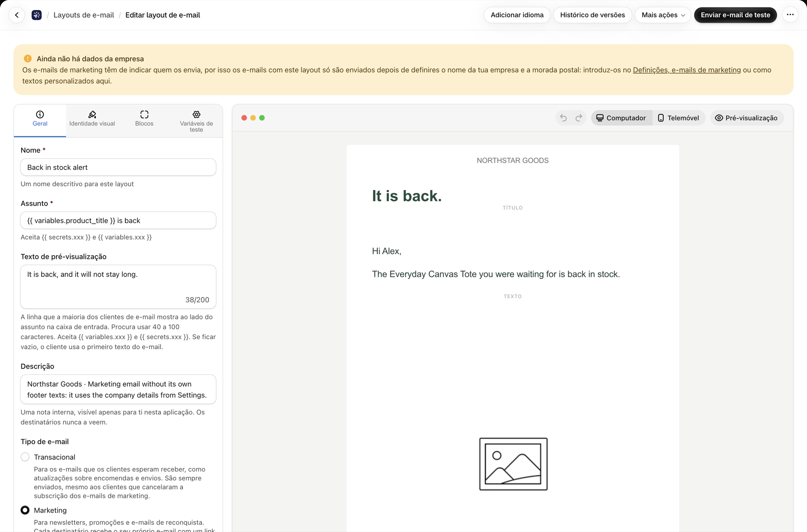This screenshot has height=532, width=807.
Task: Open Histórico de versões
Action: [x=592, y=15]
